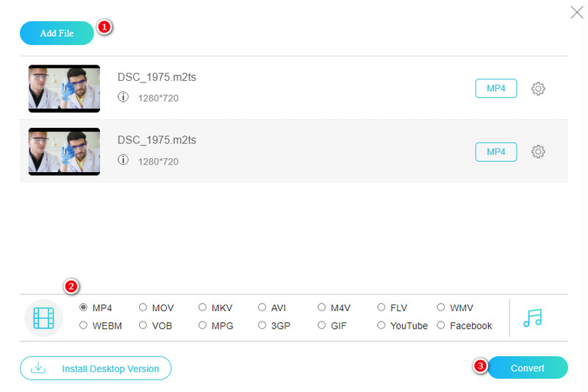The image size is (588, 392).
Task: Click Install Desktop Version button
Action: click(x=96, y=368)
